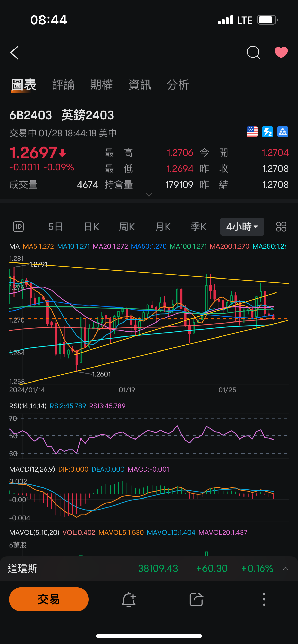298x644 pixels.
Task: Tap the MAVOL5:1.530 label
Action: pyautogui.click(x=121, y=533)
